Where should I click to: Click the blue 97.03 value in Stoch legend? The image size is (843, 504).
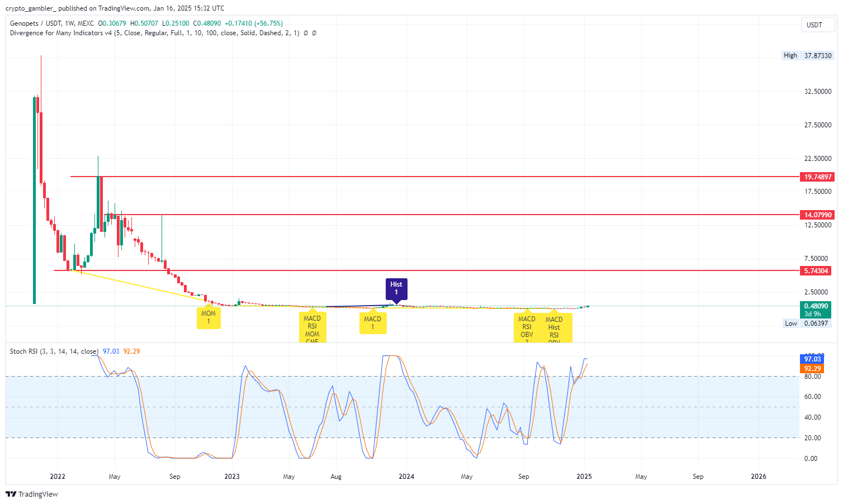(111, 351)
